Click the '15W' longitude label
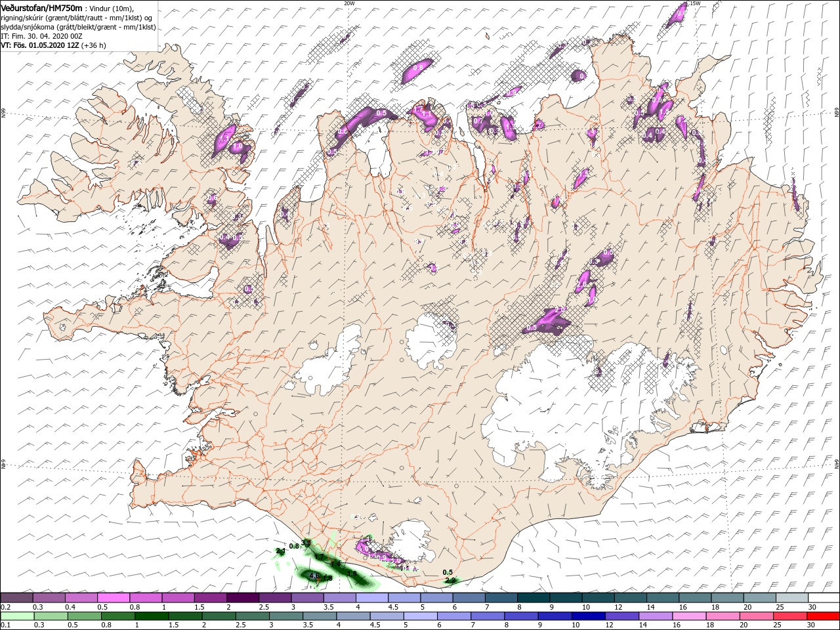 695,3
